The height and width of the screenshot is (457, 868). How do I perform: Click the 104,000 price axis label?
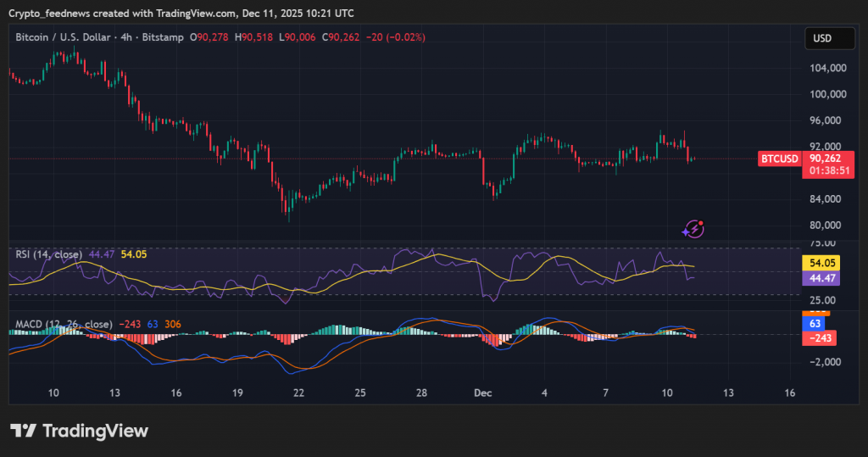tap(827, 68)
